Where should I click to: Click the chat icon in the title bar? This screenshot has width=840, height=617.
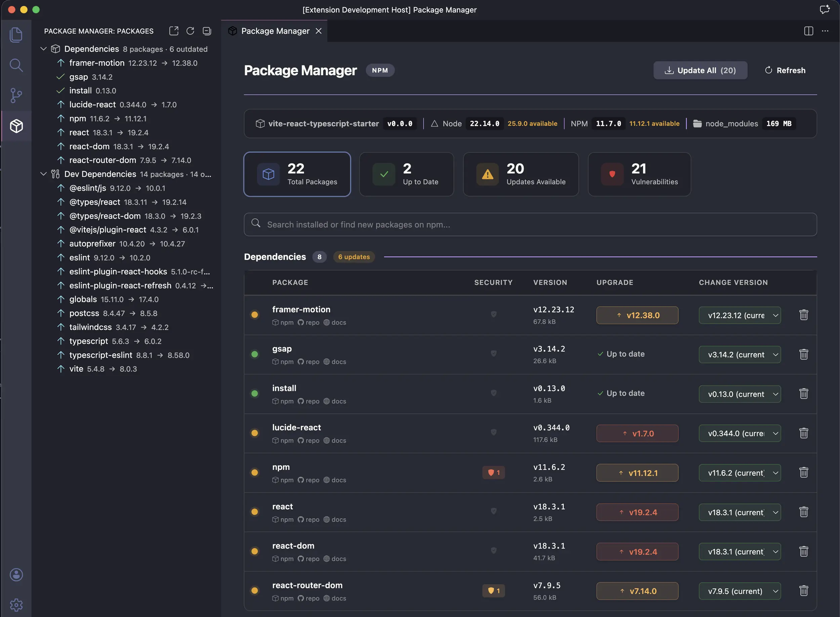pyautogui.click(x=825, y=9)
